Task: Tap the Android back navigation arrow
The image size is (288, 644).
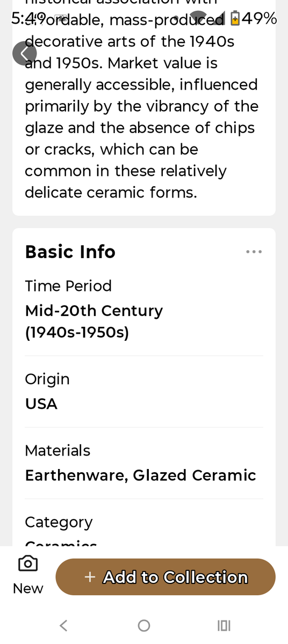Action: 63,625
